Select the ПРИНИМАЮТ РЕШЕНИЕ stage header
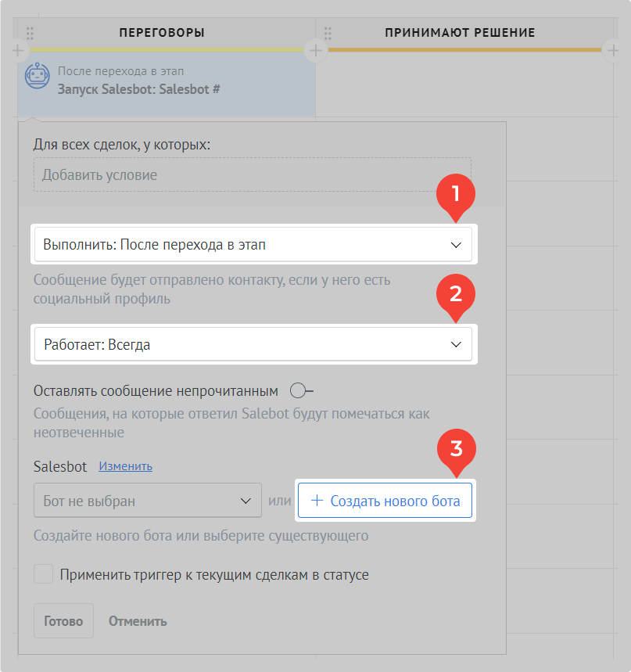 click(x=460, y=33)
